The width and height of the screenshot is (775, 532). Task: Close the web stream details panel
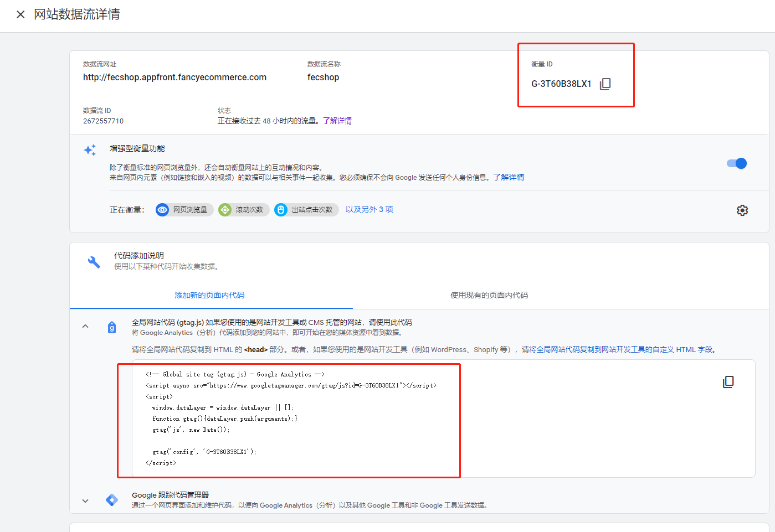pos(20,14)
